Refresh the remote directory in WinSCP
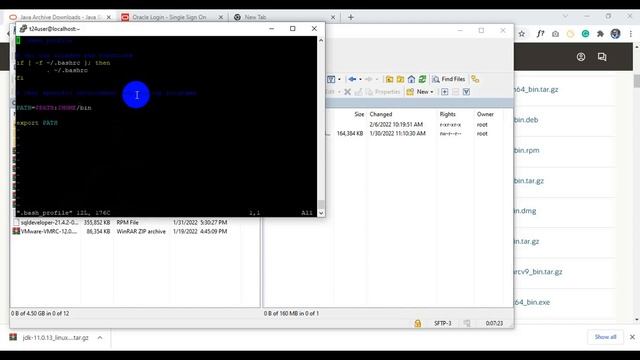640x360 pixels. coord(422,79)
